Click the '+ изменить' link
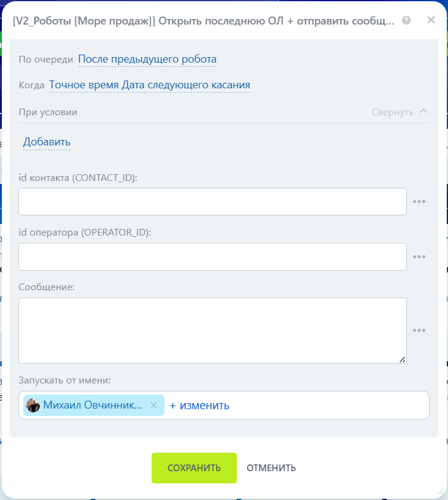The height and width of the screenshot is (500, 448). click(x=199, y=406)
